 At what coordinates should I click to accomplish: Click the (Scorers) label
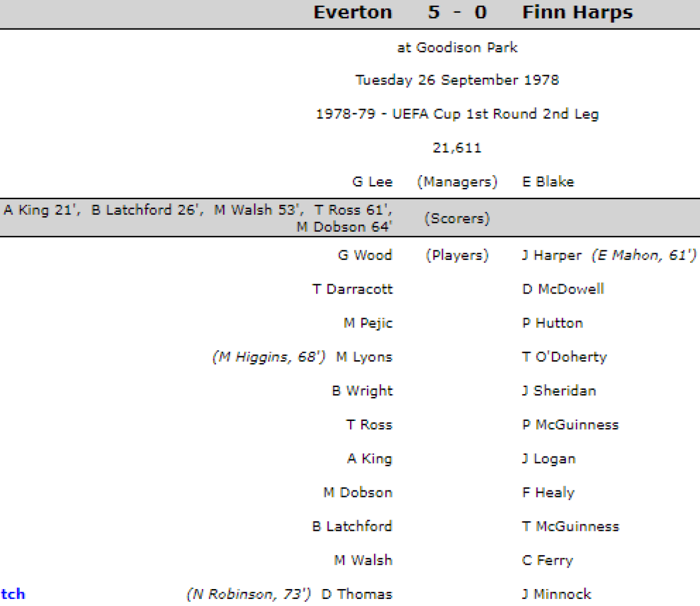(457, 218)
